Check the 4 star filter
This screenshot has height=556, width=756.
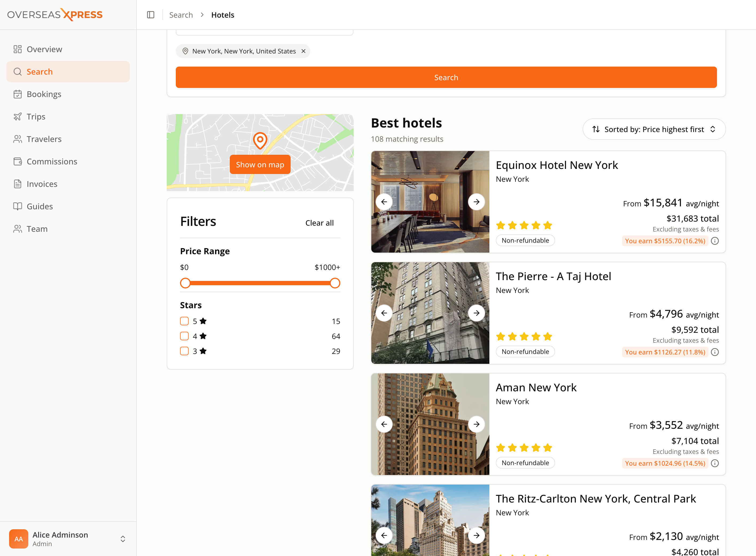pyautogui.click(x=184, y=336)
